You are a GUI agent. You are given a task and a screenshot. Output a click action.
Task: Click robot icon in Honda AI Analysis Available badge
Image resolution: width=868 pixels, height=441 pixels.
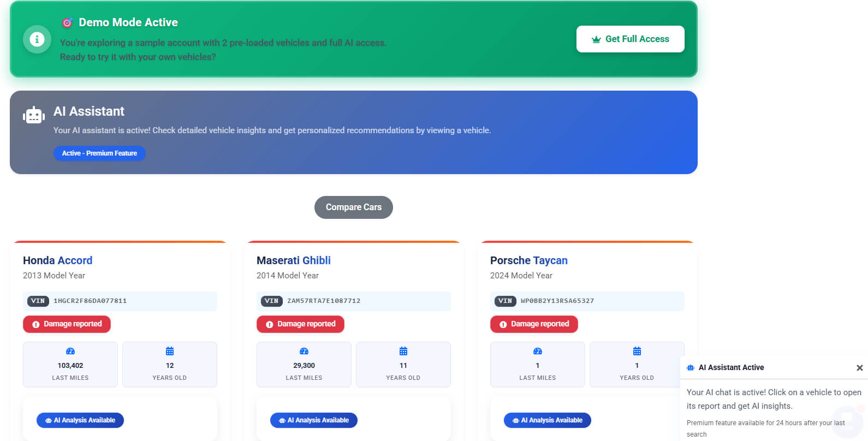49,421
